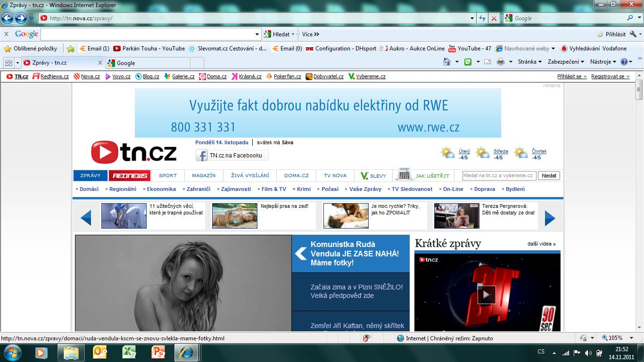
Task: Open Favorites star 'Oblíbené položky'
Action: click(x=31, y=49)
